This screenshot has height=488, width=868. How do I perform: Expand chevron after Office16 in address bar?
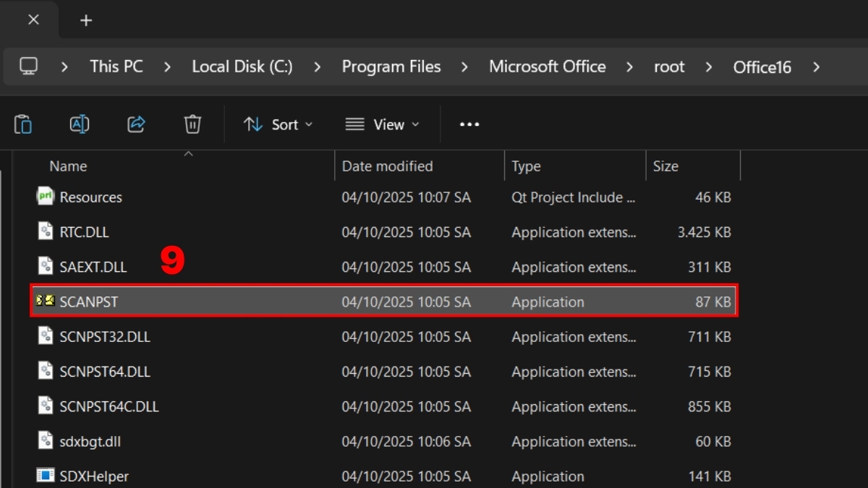point(816,67)
